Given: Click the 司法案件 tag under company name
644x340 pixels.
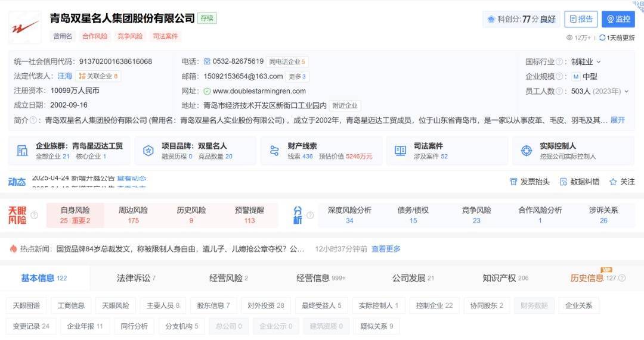Looking at the screenshot, I should 165,36.
